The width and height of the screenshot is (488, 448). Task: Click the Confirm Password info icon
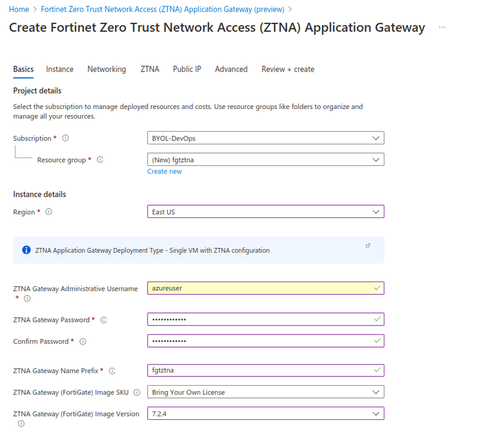tap(82, 341)
